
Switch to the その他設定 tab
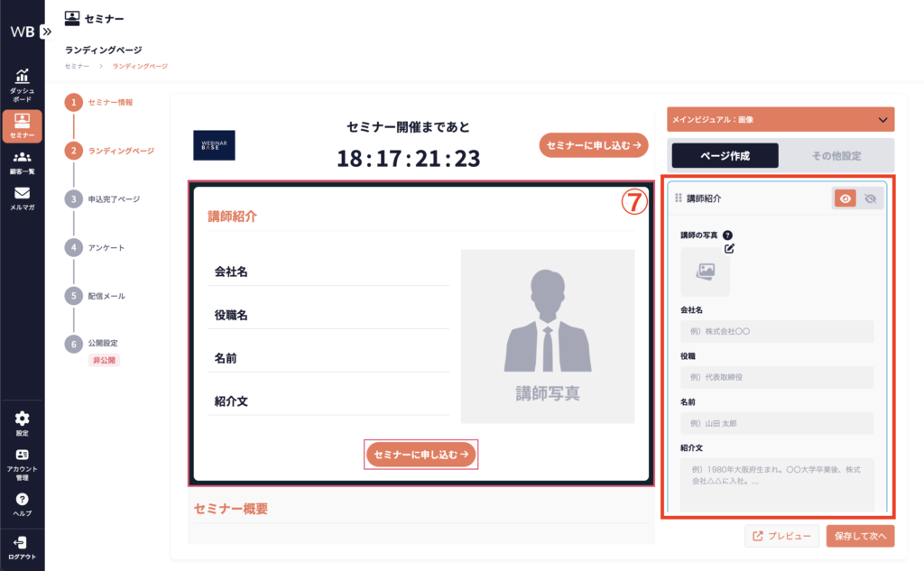[x=836, y=155]
